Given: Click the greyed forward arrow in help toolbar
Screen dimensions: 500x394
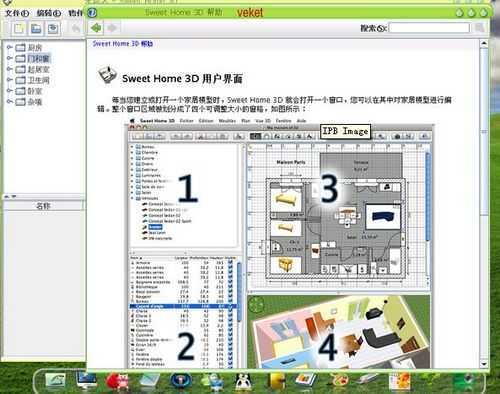Looking at the screenshot, I should point(112,28).
